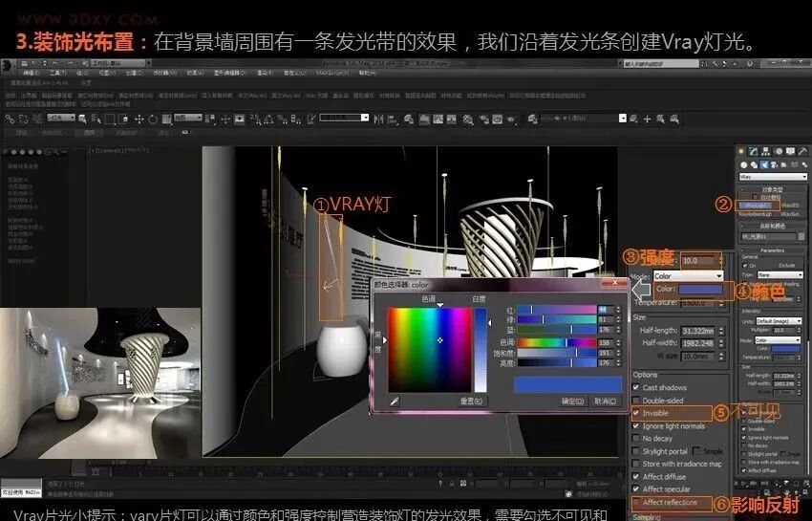Enable the No decay checkbox
Screen dimensions: 812x521
point(636,439)
